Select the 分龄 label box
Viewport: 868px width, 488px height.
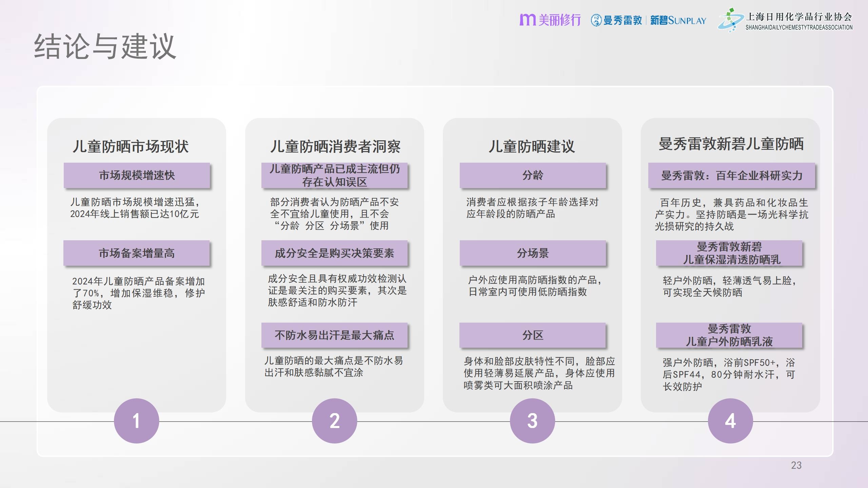533,175
